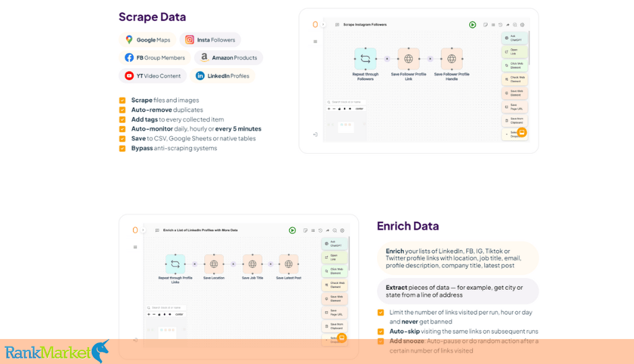The height and width of the screenshot is (364, 634).
Task: Add Check Web Element block in Scrape Instagram editor
Action: click(x=515, y=79)
